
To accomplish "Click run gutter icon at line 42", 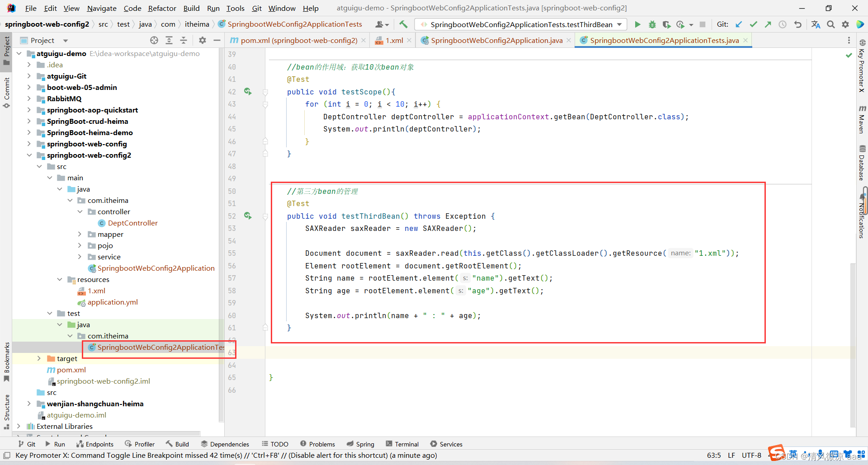I will pyautogui.click(x=248, y=92).
